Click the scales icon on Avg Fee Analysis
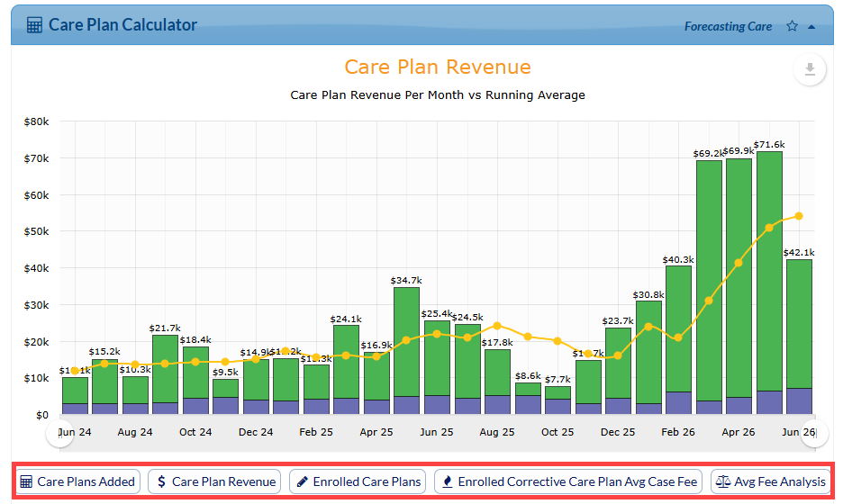Image resolution: width=843 pixels, height=504 pixels. coord(723,481)
